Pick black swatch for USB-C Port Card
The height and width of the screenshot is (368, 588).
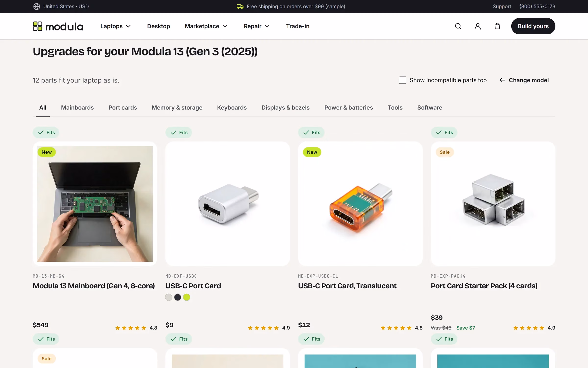pyautogui.click(x=178, y=297)
